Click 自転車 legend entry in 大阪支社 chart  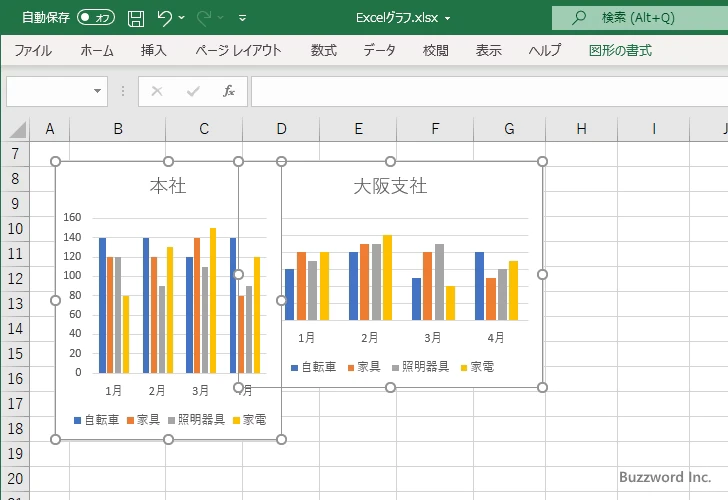[x=313, y=367]
